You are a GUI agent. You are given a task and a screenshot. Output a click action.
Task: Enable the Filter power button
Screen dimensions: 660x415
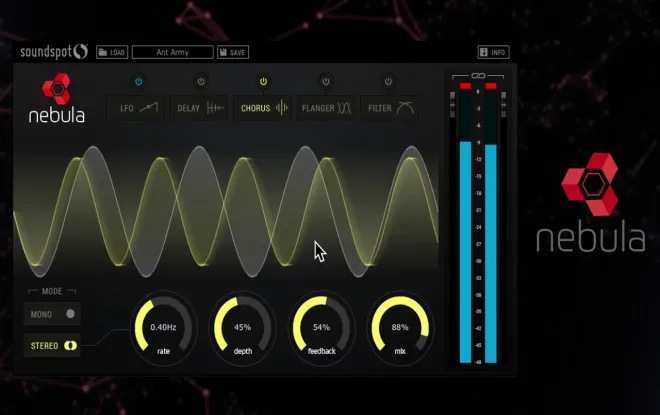coord(388,81)
